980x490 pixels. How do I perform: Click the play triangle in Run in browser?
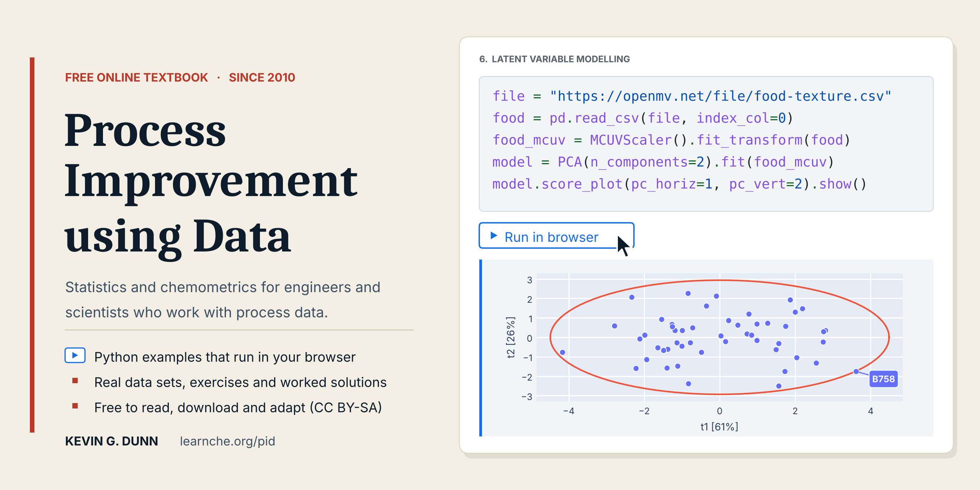coord(494,235)
